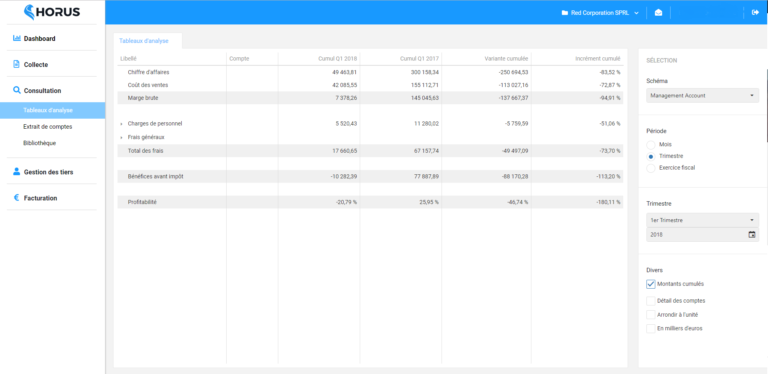Open Extrait de comptes menu item
The width and height of the screenshot is (768, 374).
coord(48,127)
